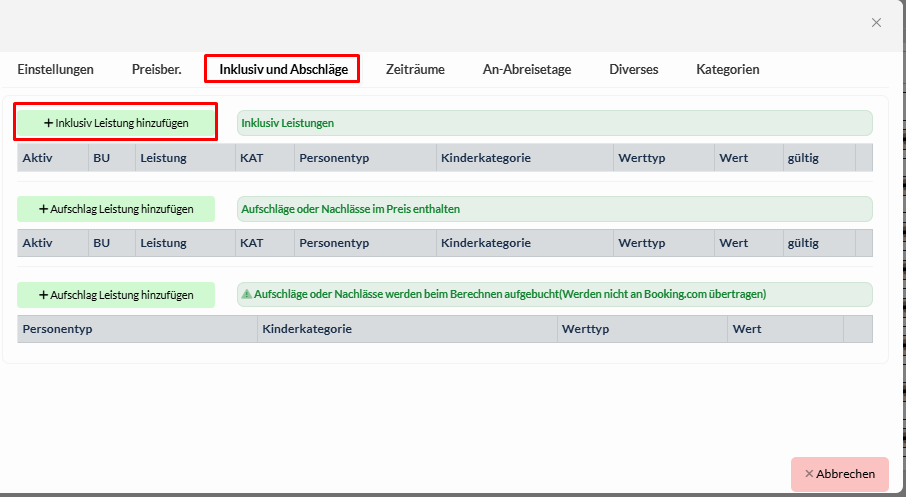Add Aufschlag Leistung beside 'im Preis enthalten' banner

pyautogui.click(x=116, y=209)
